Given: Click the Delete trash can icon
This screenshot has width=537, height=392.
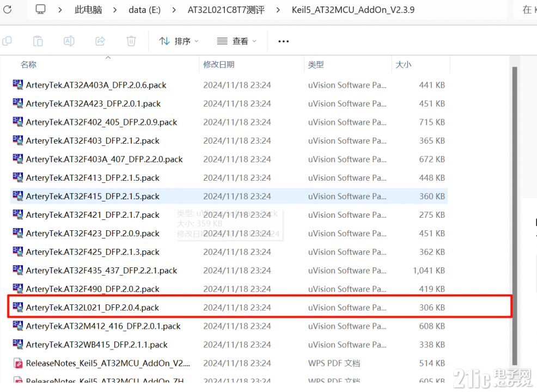Looking at the screenshot, I should 131,41.
